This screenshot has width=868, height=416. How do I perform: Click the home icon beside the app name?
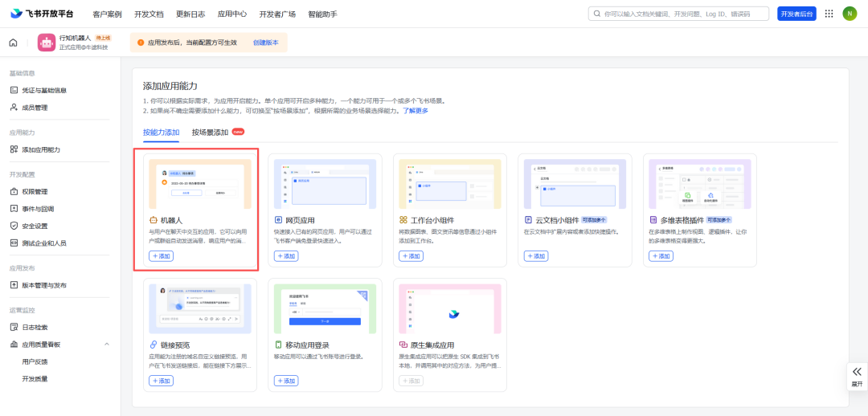pyautogui.click(x=14, y=43)
